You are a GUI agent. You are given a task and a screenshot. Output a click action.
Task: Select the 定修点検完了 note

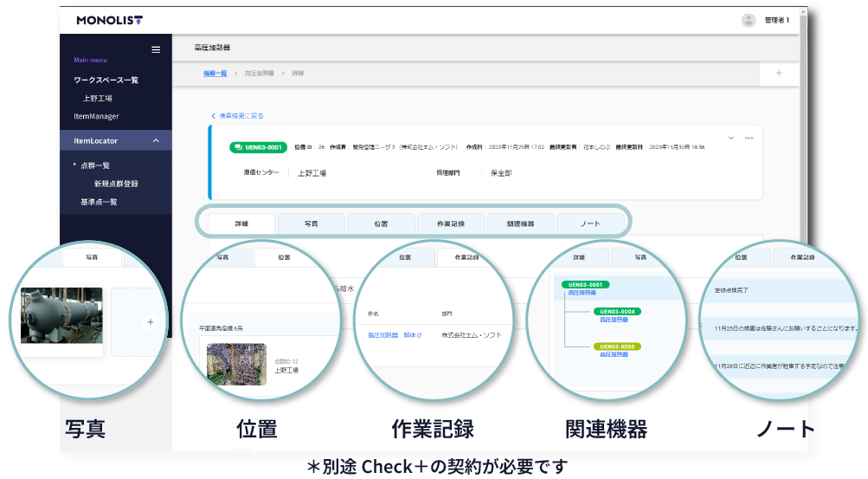coord(731,290)
